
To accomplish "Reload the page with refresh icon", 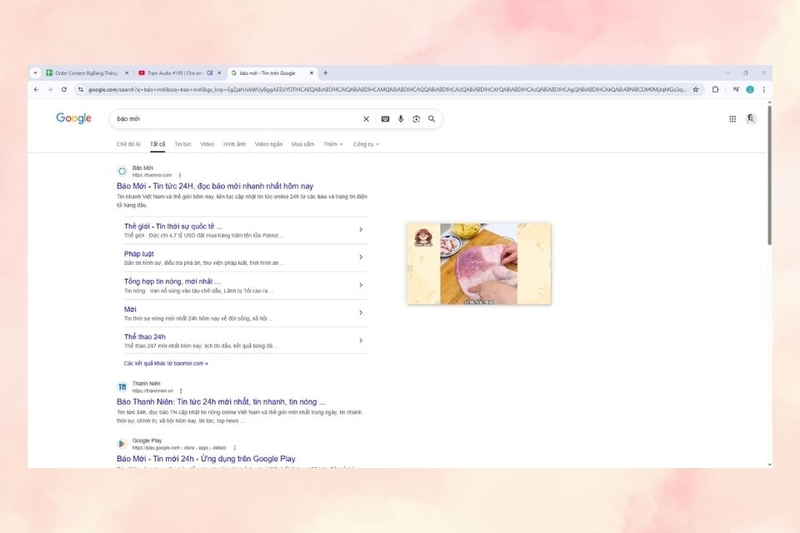I will coord(64,89).
